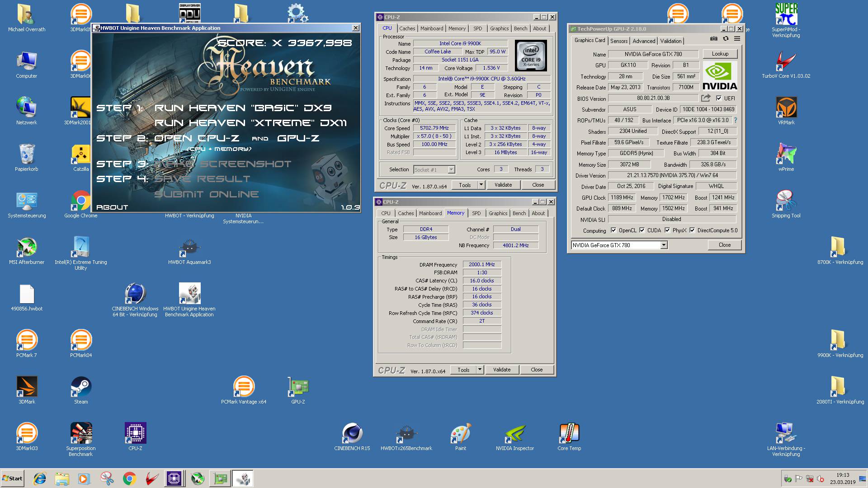Toggle CUDA checkbox in GPU-Z
Viewport: 868px width, 488px height.
pyautogui.click(x=642, y=230)
